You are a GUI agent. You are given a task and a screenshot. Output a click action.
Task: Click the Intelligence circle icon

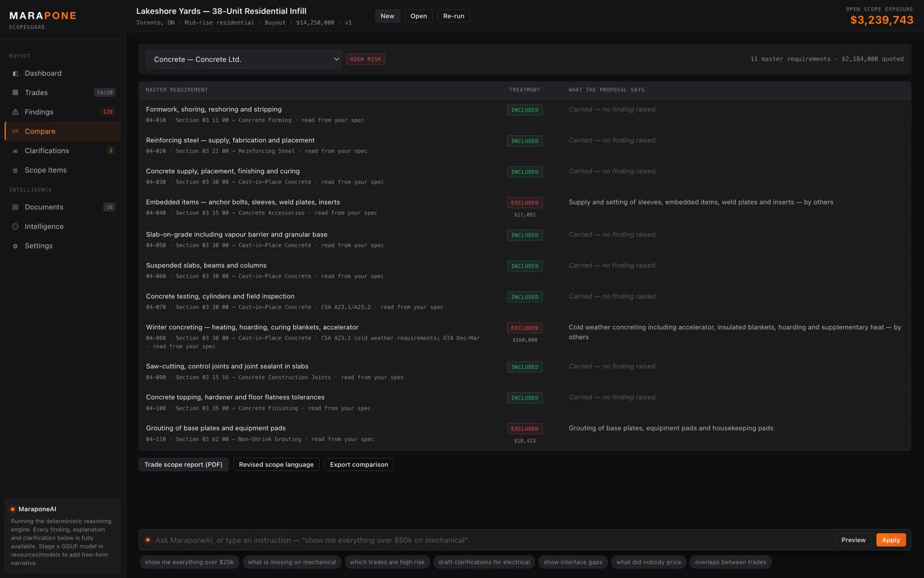(x=15, y=226)
